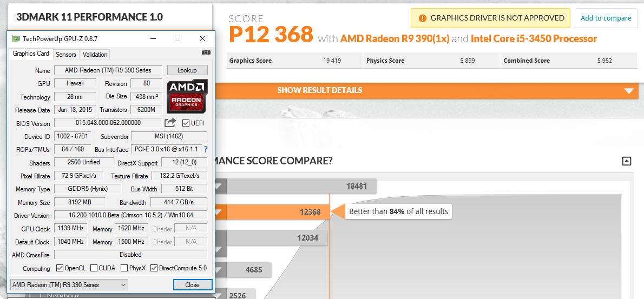The width and height of the screenshot is (644, 299).
Task: Switch to the Sensors tab
Action: pos(65,54)
